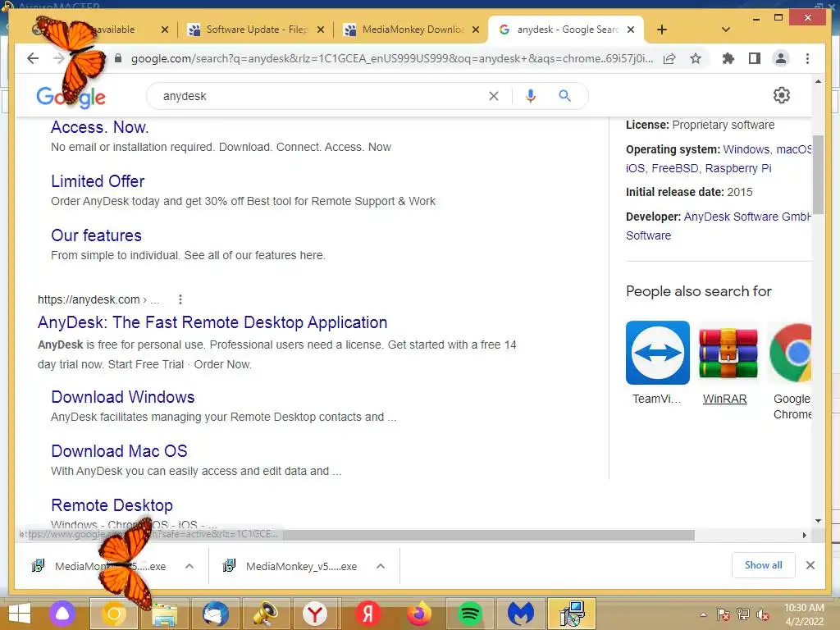
Task: Open File Explorer from taskbar
Action: tap(165, 614)
